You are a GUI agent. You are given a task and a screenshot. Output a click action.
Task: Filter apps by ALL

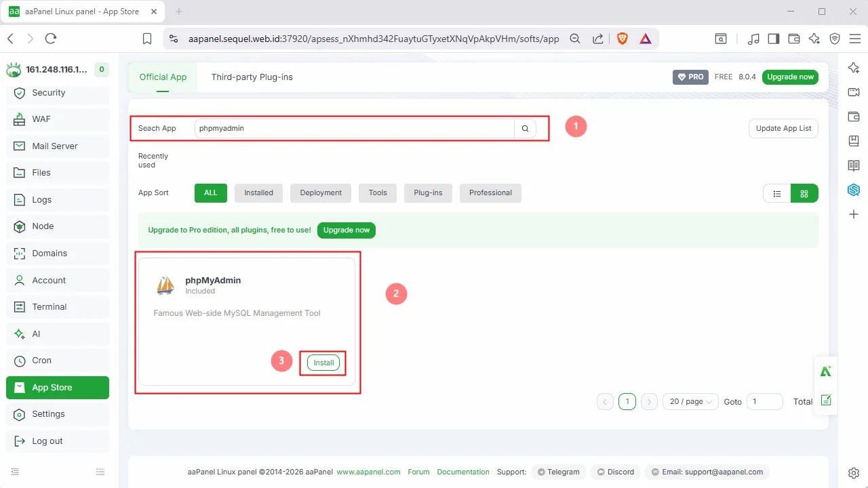(211, 193)
